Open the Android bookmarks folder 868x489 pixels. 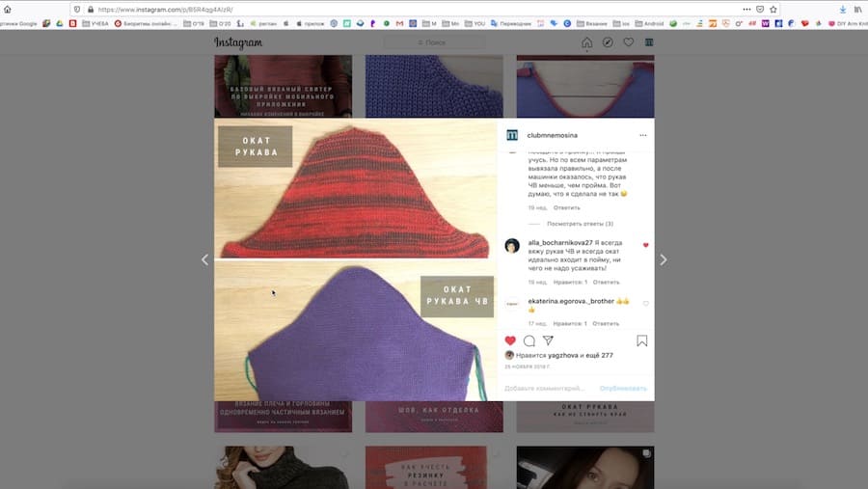coord(649,24)
